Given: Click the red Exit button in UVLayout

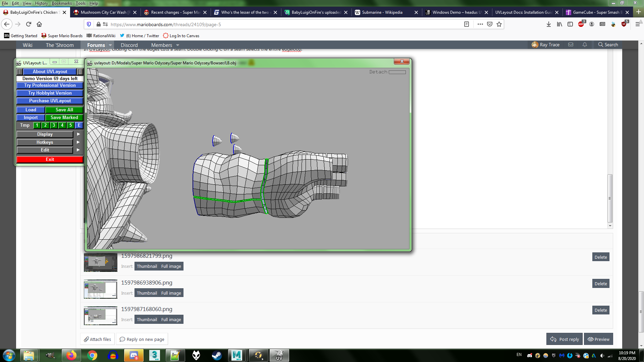Looking at the screenshot, I should pyautogui.click(x=50, y=160).
